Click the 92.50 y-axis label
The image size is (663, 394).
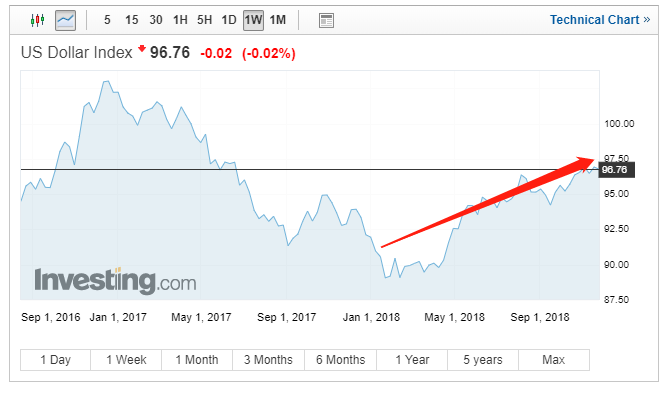616,229
